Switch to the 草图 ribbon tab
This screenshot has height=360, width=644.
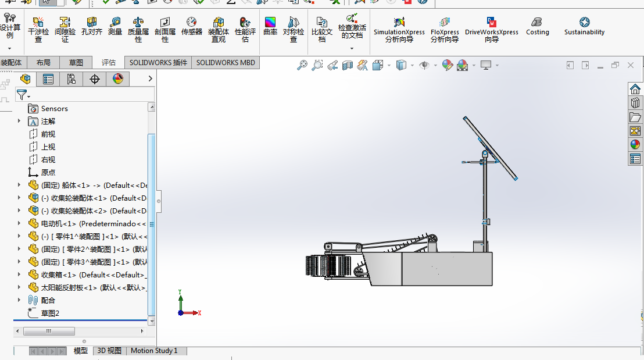click(x=76, y=62)
